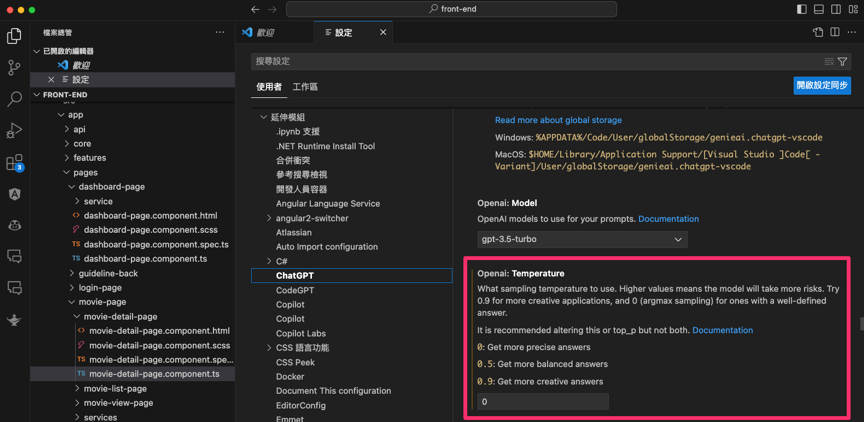Select movie-detail-page.component.ts file

click(x=132, y=374)
